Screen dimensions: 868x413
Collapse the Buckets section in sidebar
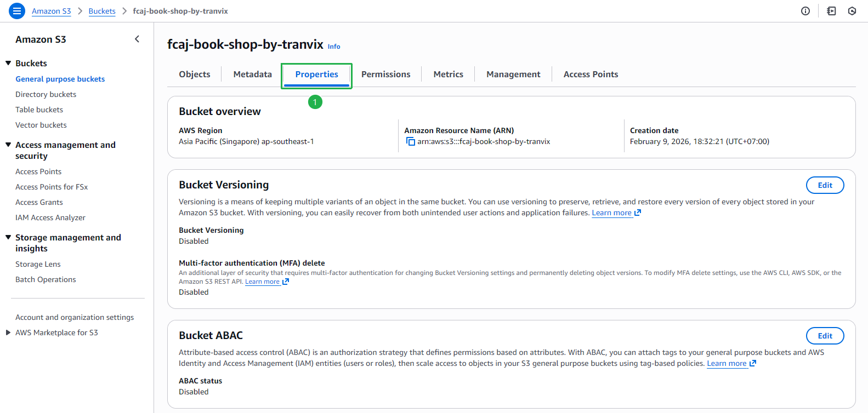[x=8, y=63]
